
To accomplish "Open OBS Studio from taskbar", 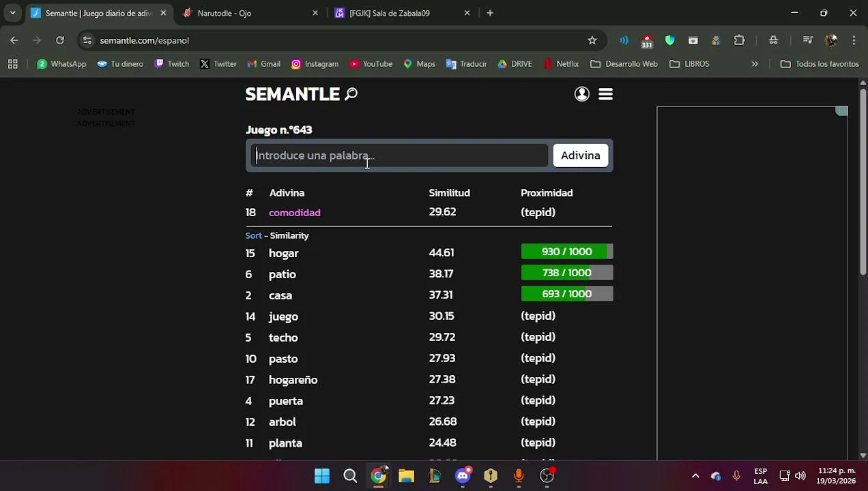I will pyautogui.click(x=547, y=476).
